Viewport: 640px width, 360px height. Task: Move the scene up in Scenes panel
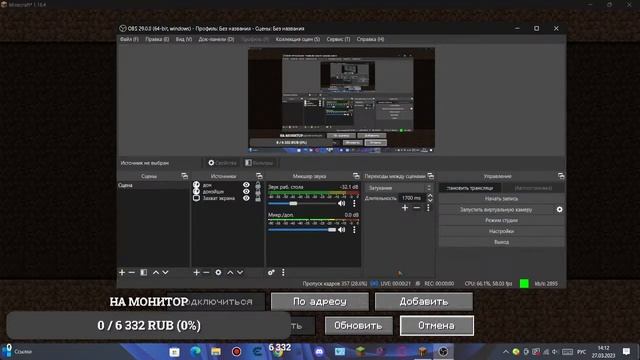coord(156,272)
